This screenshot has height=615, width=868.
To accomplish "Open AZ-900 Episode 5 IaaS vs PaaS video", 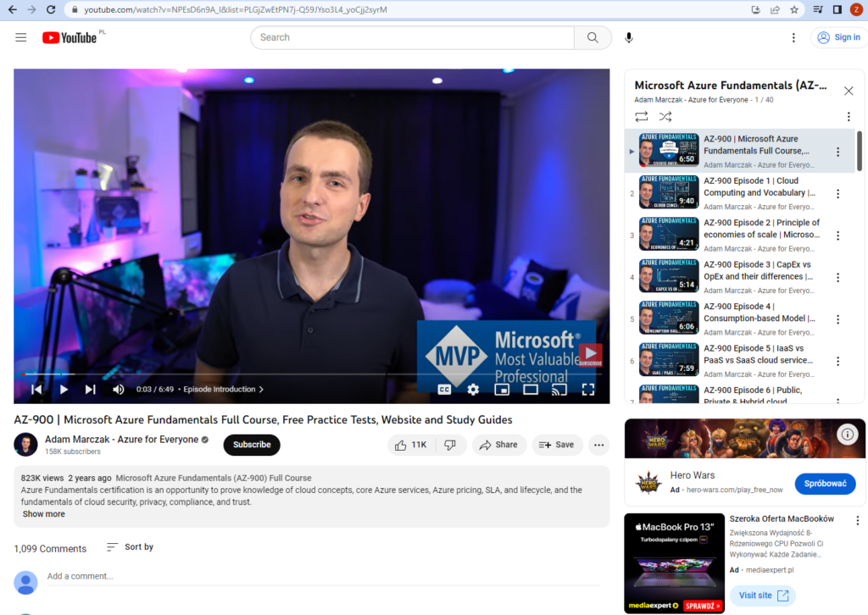I will pos(739,361).
